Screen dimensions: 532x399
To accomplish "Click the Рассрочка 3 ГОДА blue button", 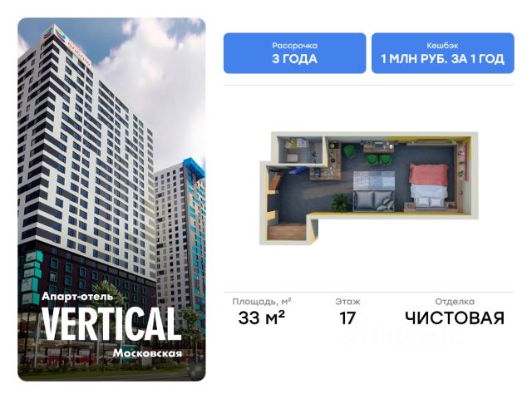I will coord(294,53).
